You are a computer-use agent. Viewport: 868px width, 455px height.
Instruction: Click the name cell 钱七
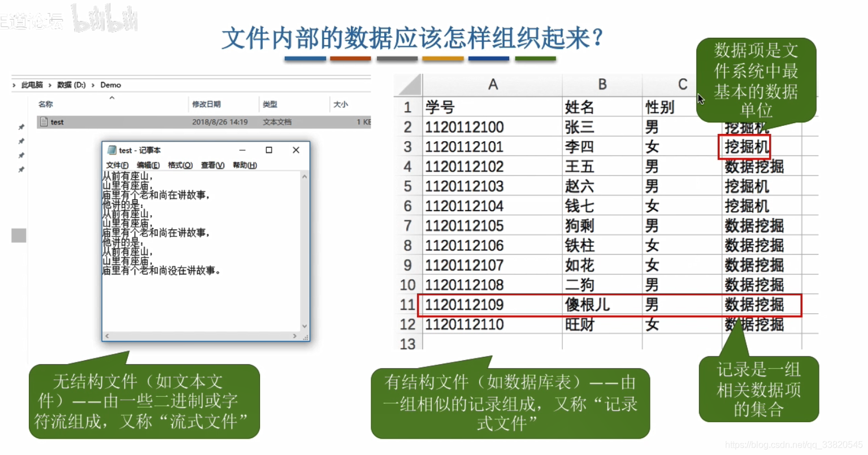(x=602, y=206)
